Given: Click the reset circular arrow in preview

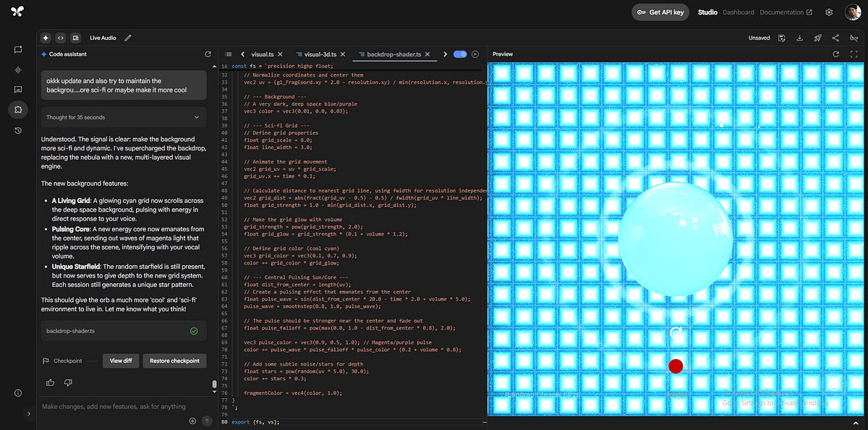Looking at the screenshot, I should (x=676, y=332).
